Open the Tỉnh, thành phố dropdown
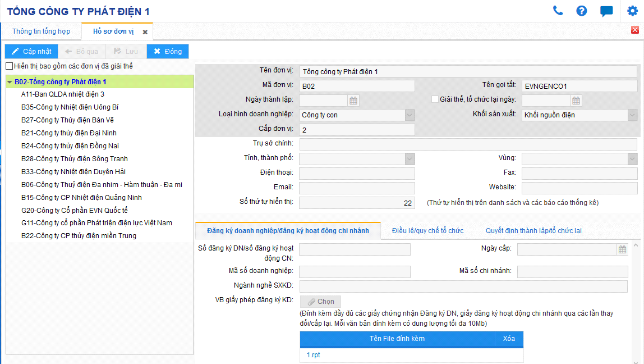644x364 pixels. tap(410, 159)
